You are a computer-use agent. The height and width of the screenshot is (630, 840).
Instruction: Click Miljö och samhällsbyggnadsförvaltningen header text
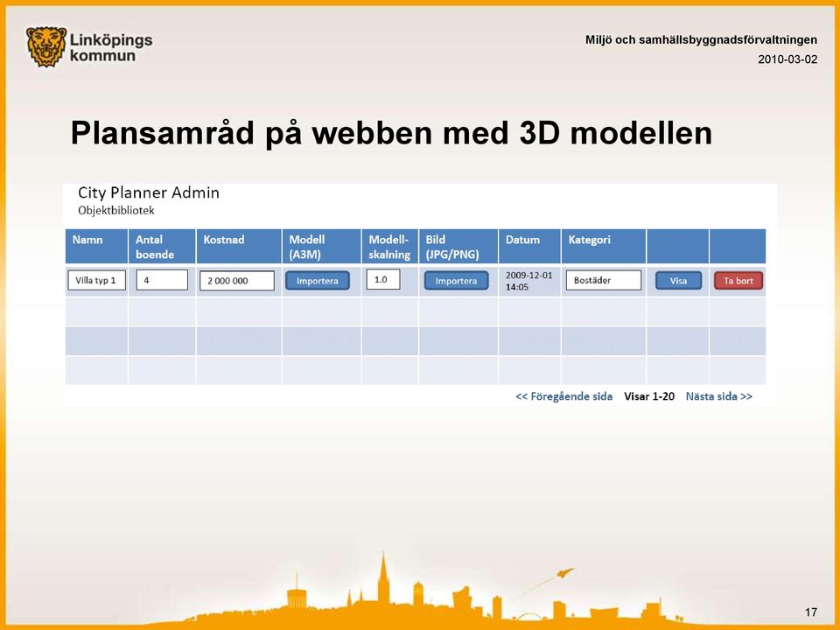(x=701, y=39)
